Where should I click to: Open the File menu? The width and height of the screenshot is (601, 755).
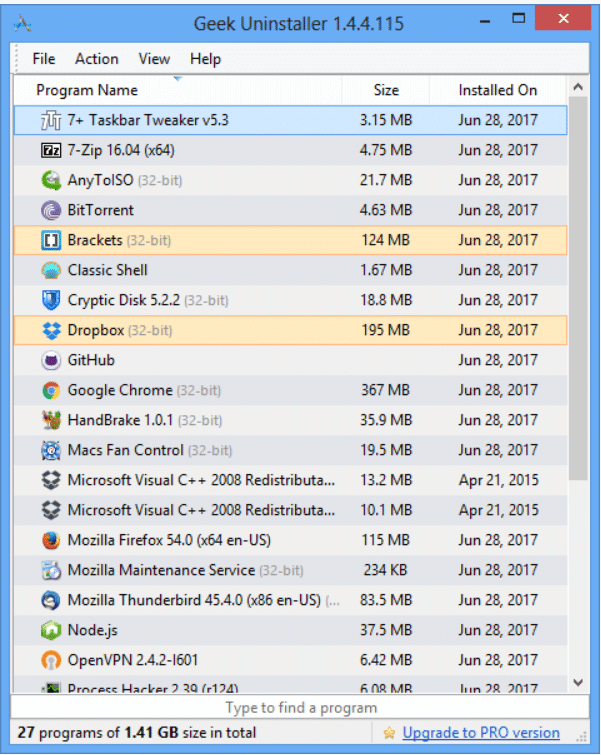[44, 59]
